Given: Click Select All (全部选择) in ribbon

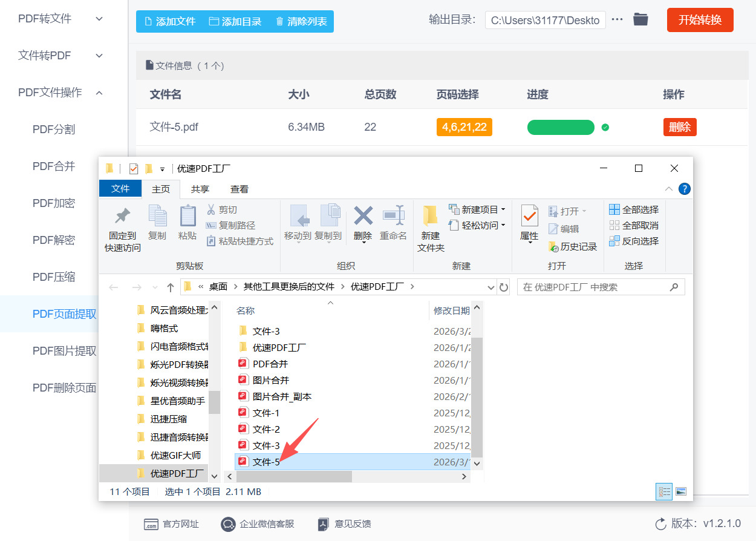Looking at the screenshot, I should pyautogui.click(x=634, y=210).
